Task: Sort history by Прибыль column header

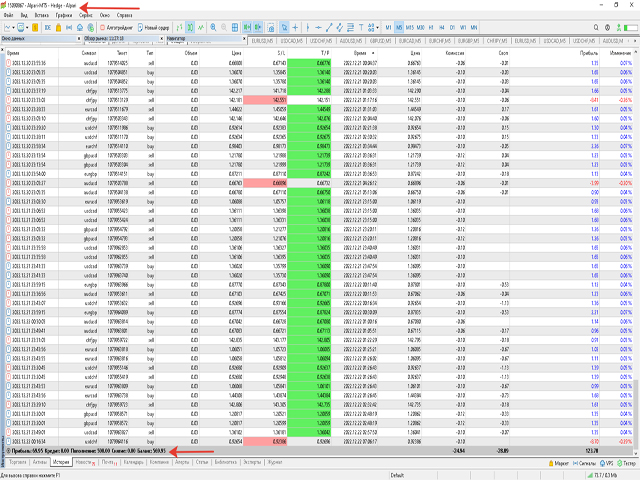Action: (x=589, y=53)
